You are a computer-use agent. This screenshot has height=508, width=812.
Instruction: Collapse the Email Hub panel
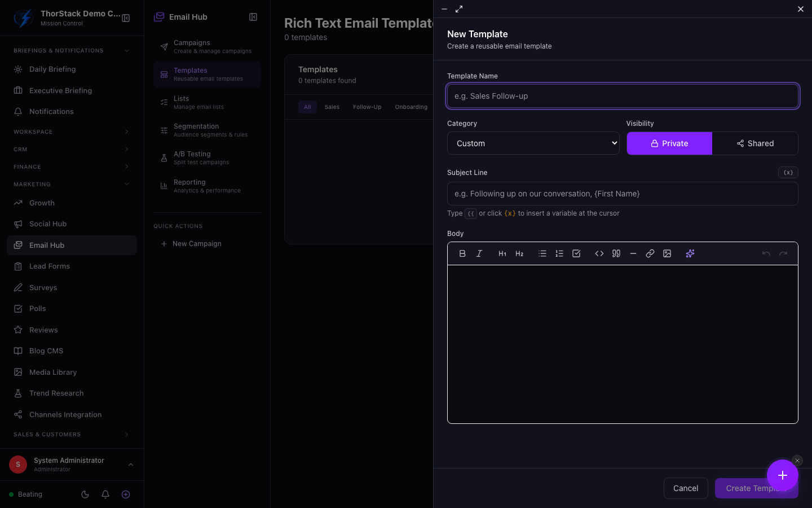pos(253,17)
